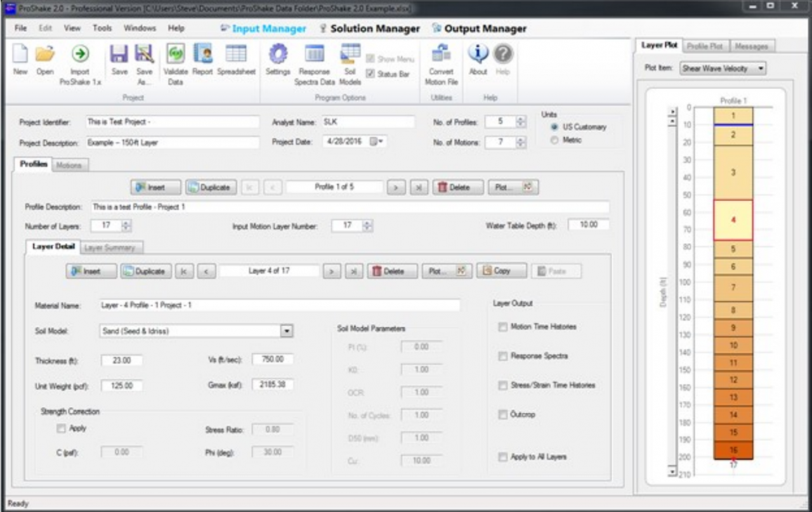Duplicate the current layer
This screenshot has width=812, height=512.
point(146,271)
